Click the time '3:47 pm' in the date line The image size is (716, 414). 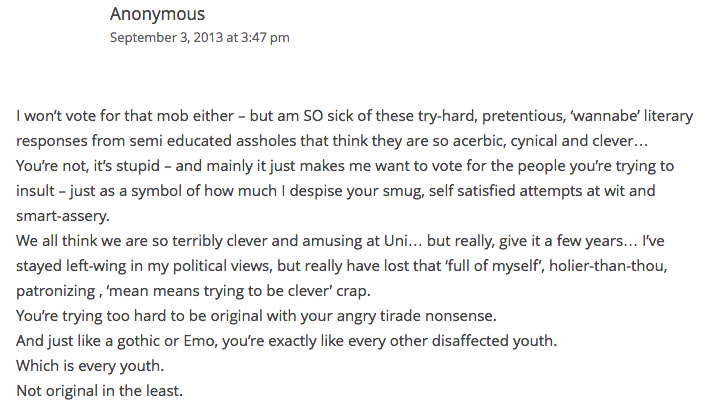point(265,37)
